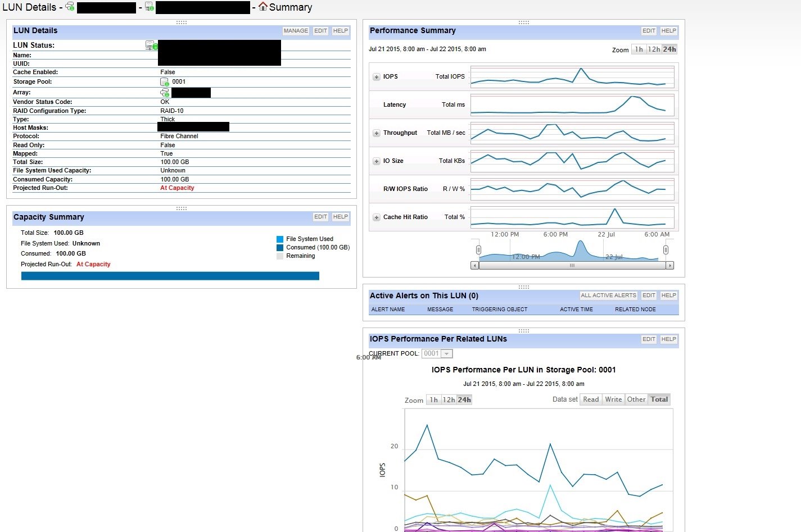Screen dimensions: 801x532
Task: Click the Consumed legend color swatch
Action: (280, 248)
